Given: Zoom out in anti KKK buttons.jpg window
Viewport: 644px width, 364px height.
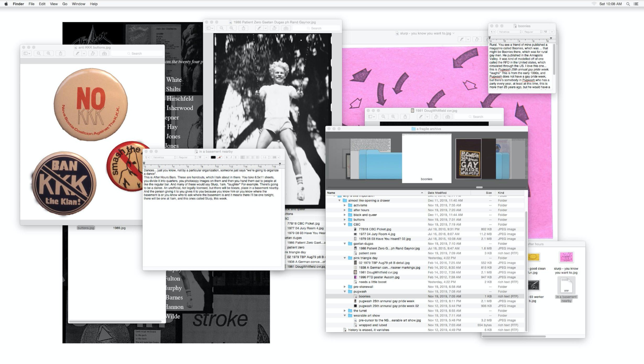Looking at the screenshot, I should tap(39, 53).
